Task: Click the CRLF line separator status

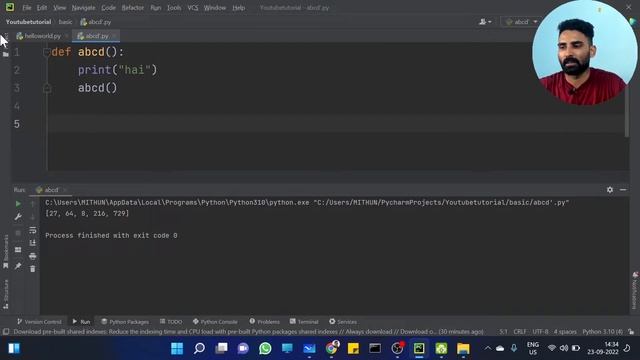Action: tap(520, 332)
